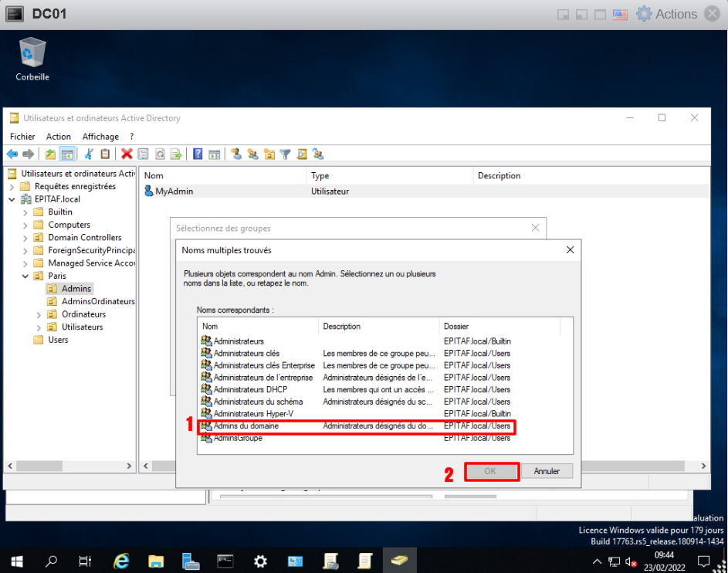
Task: Open Internet Explorer from the taskbar
Action: point(121,561)
